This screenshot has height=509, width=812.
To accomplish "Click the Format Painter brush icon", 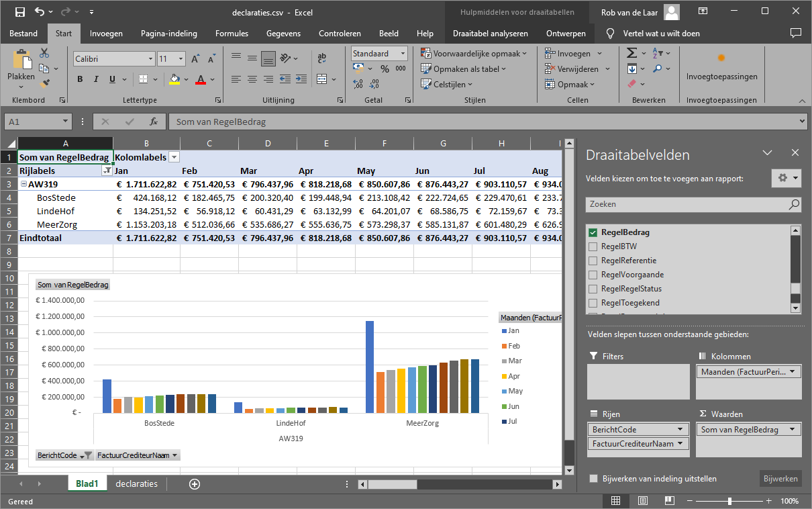I will click(45, 84).
